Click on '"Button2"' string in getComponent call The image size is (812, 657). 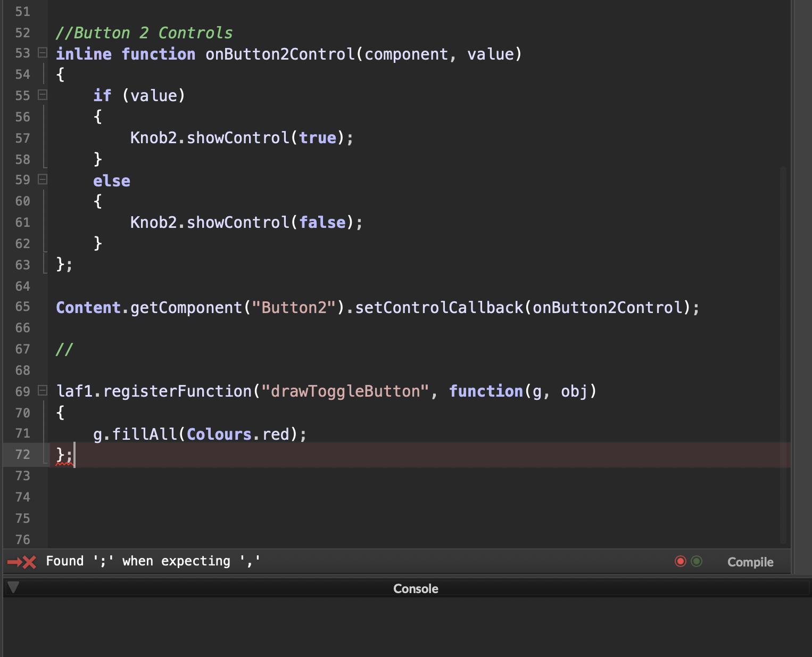pyautogui.click(x=294, y=307)
